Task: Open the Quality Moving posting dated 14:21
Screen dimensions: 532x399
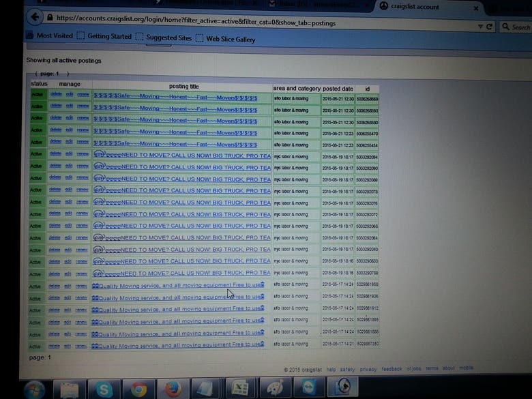Action: [178, 345]
